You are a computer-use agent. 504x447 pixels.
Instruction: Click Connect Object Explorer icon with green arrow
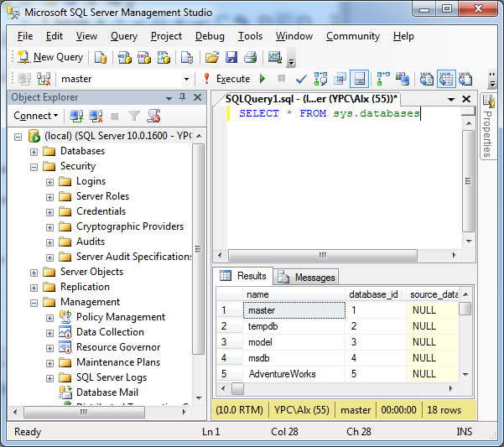click(x=76, y=116)
